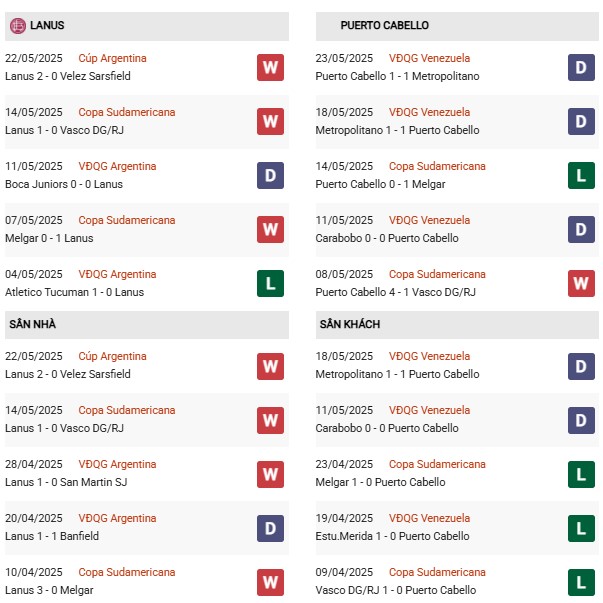The height and width of the screenshot is (603, 603).
Task: Click the D badge for Boca Juniors 0-0 Lanus
Action: point(270,175)
